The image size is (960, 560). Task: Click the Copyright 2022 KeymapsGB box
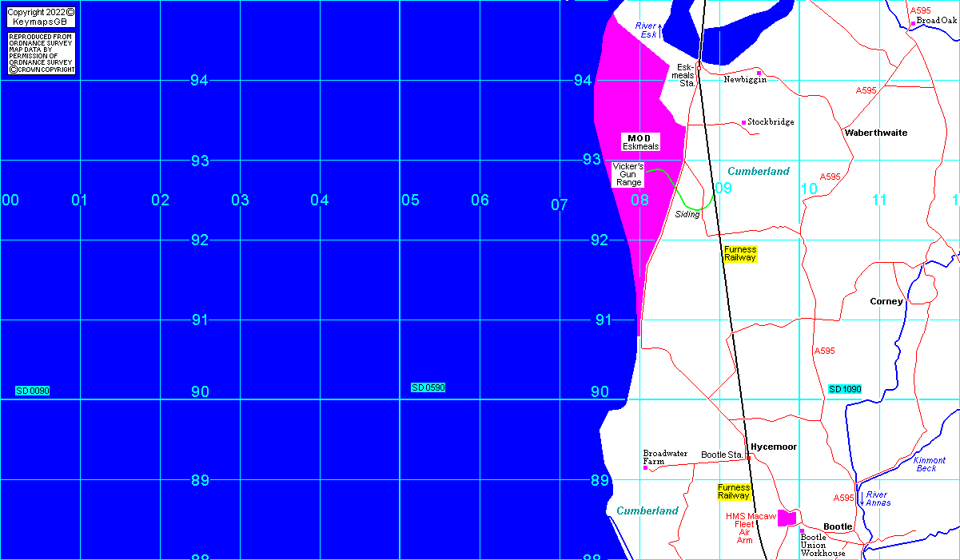(42, 17)
